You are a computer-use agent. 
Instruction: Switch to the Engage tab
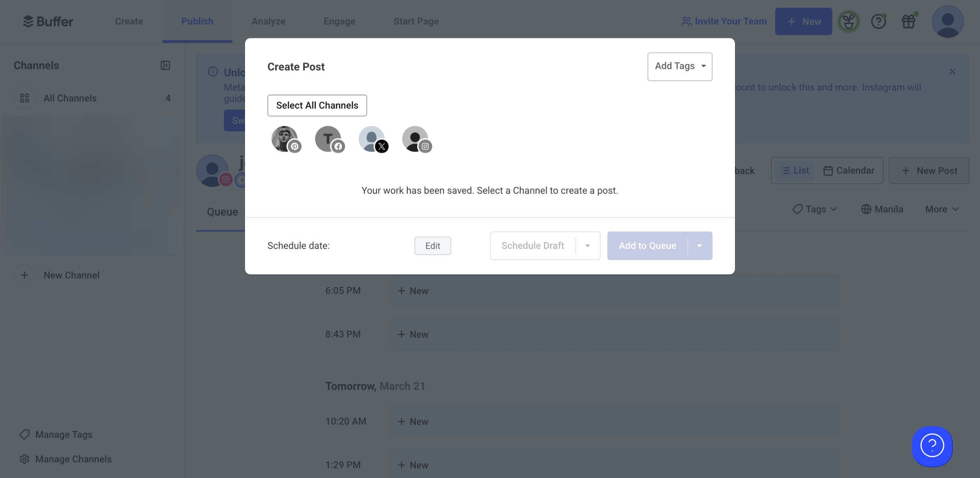(x=339, y=21)
